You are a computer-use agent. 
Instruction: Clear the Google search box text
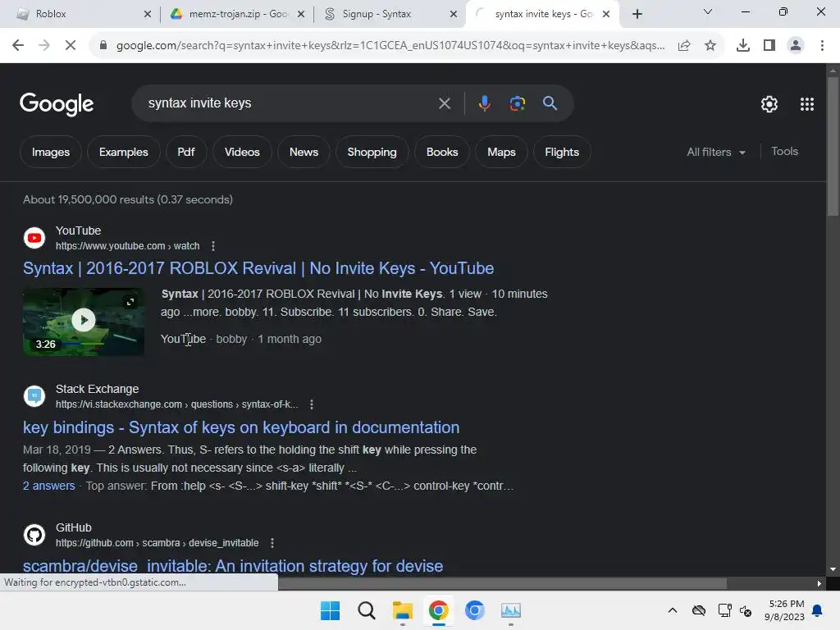point(444,103)
